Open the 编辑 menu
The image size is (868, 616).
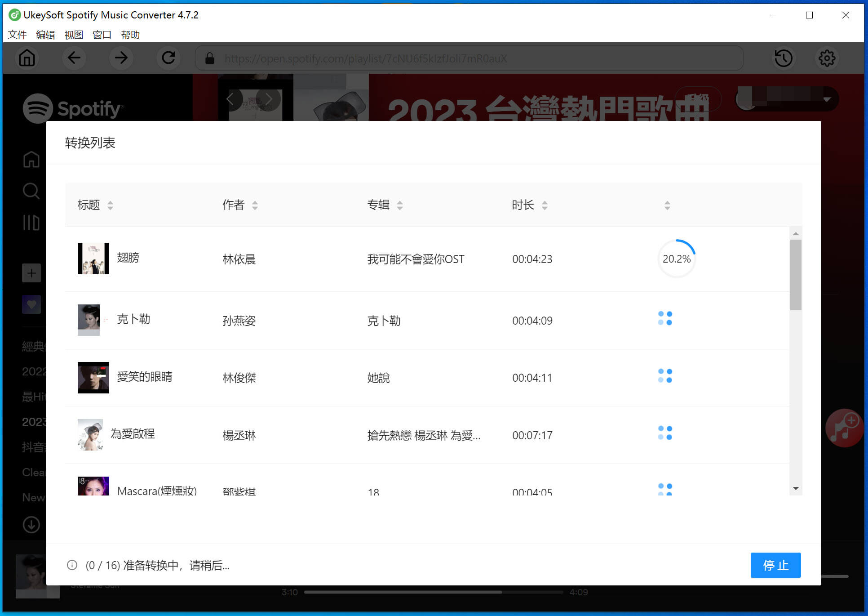point(45,35)
